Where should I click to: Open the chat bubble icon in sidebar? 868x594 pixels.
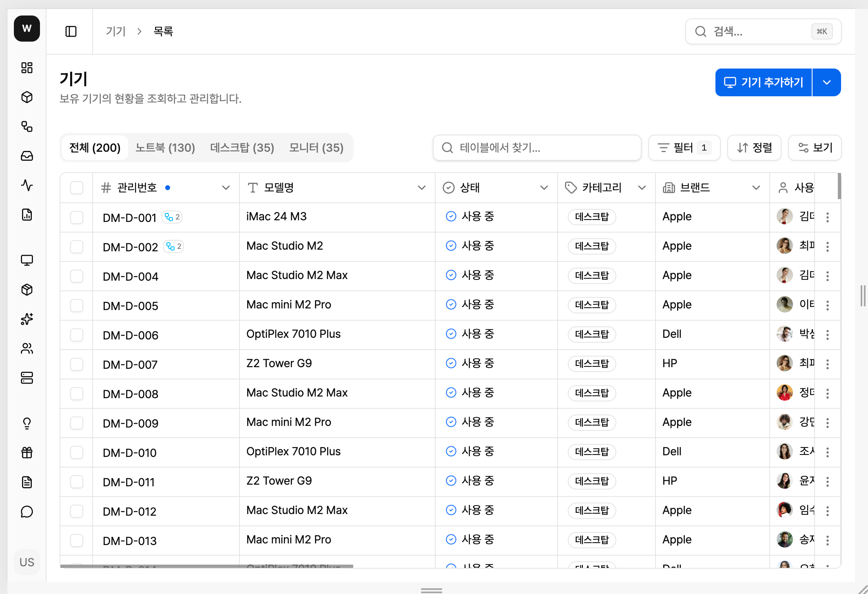coord(27,512)
